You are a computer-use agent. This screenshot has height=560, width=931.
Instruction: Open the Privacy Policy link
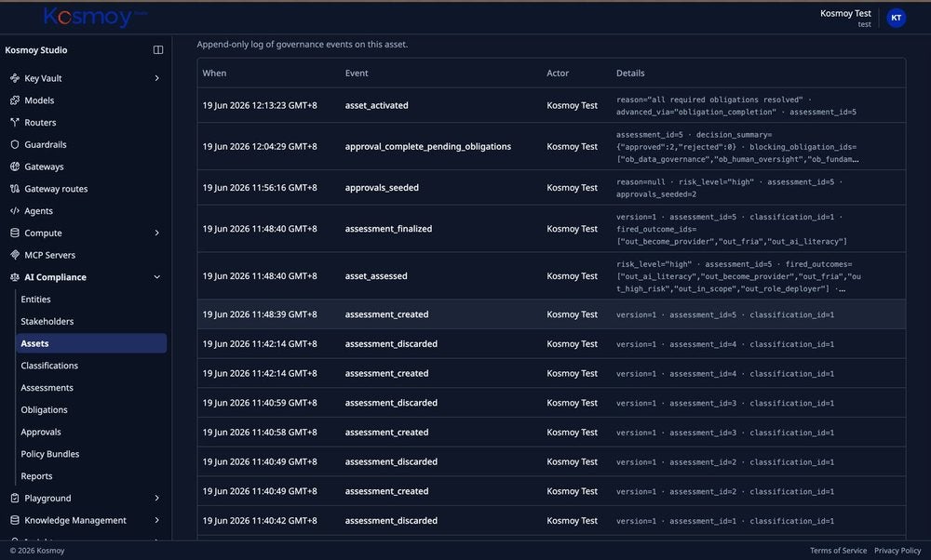pyautogui.click(x=897, y=551)
